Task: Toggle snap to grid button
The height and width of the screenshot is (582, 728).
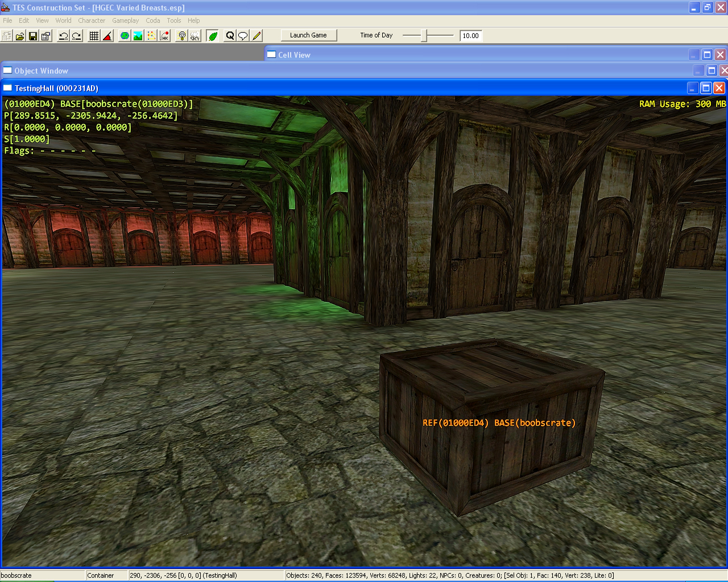Action: tap(94, 36)
